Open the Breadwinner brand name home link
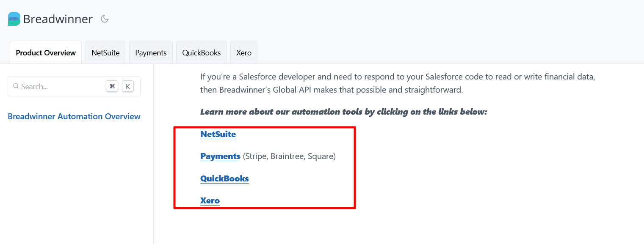644x244 pixels. point(58,19)
